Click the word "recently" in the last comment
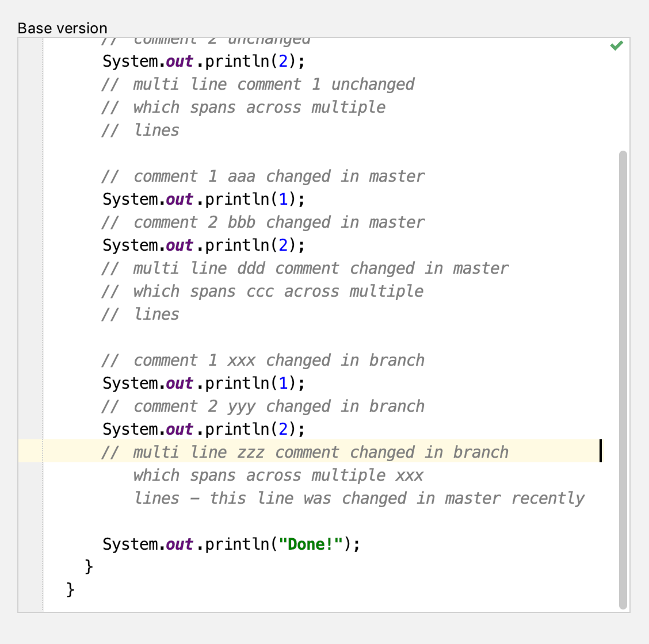649x644 pixels. click(x=548, y=499)
